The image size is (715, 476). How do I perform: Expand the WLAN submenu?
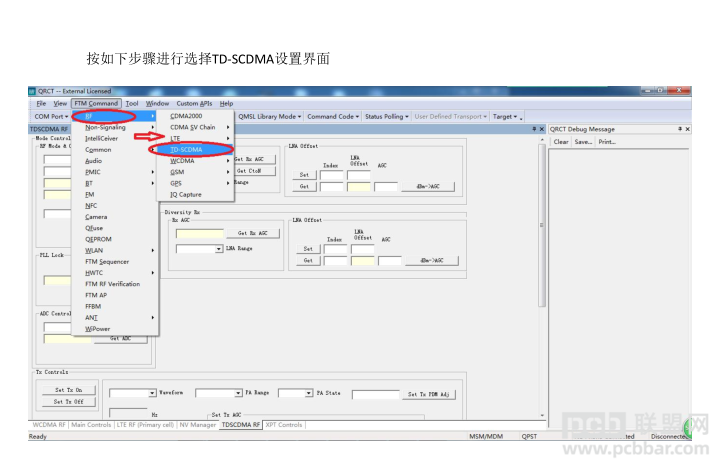tap(115, 250)
